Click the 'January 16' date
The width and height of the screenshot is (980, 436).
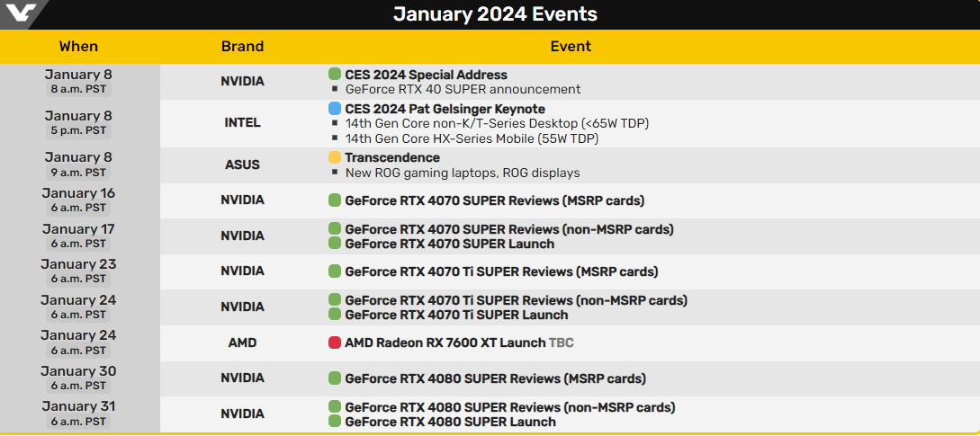[79, 193]
